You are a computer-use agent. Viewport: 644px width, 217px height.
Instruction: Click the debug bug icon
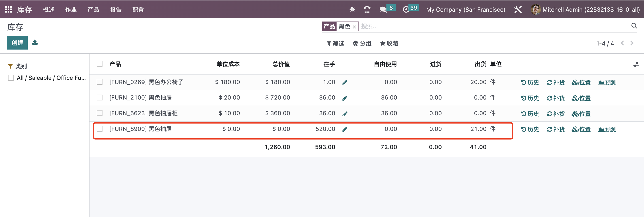[352, 9]
